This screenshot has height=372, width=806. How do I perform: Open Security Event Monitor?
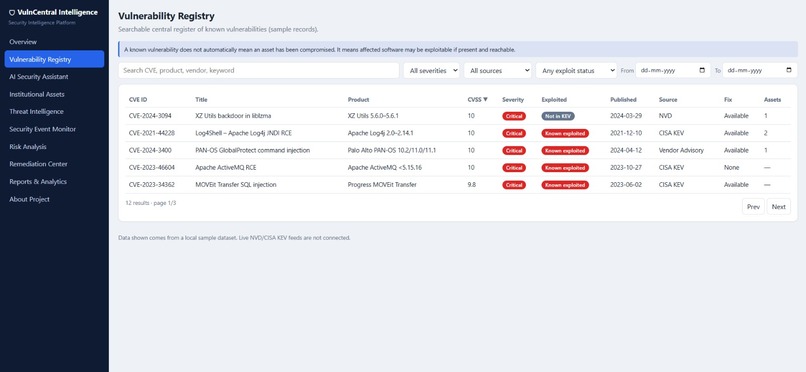coord(54,129)
